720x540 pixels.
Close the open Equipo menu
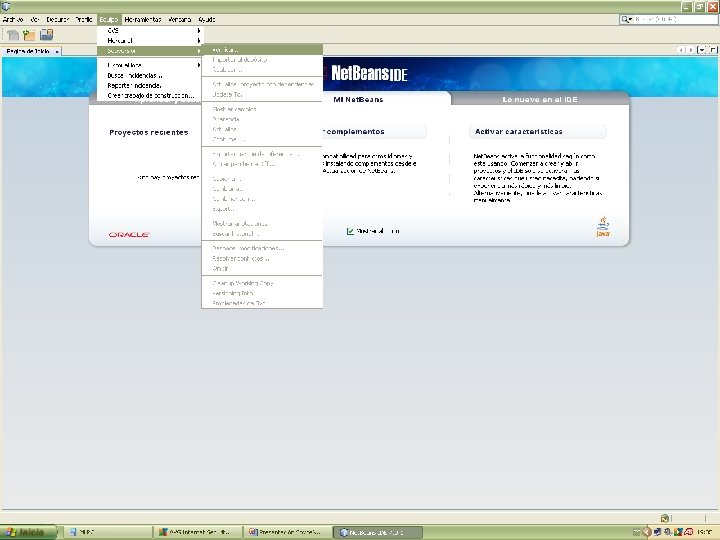(109, 19)
